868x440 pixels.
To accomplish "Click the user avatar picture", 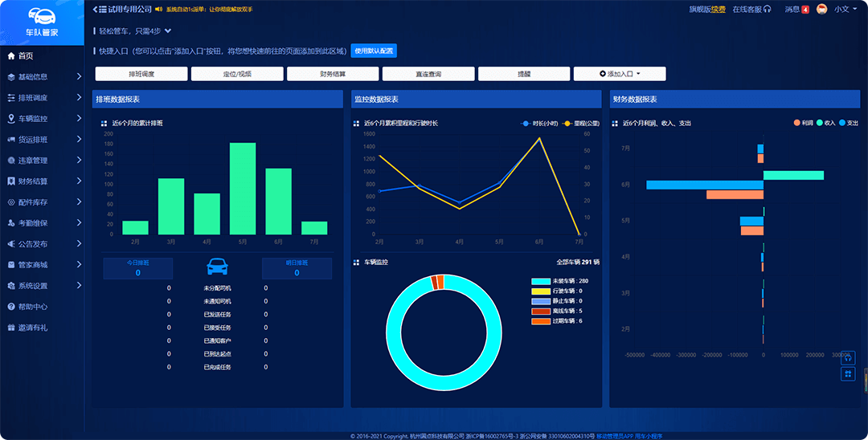I will pos(822,10).
